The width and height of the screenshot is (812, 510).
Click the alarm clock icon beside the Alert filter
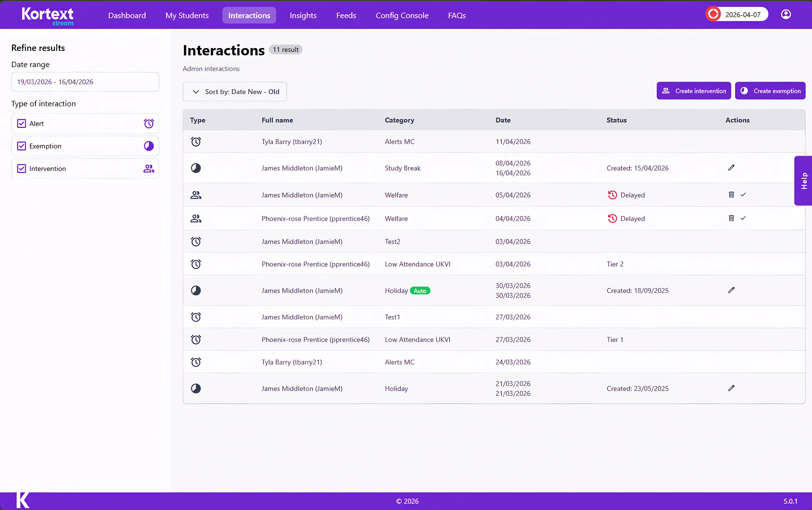click(x=148, y=123)
